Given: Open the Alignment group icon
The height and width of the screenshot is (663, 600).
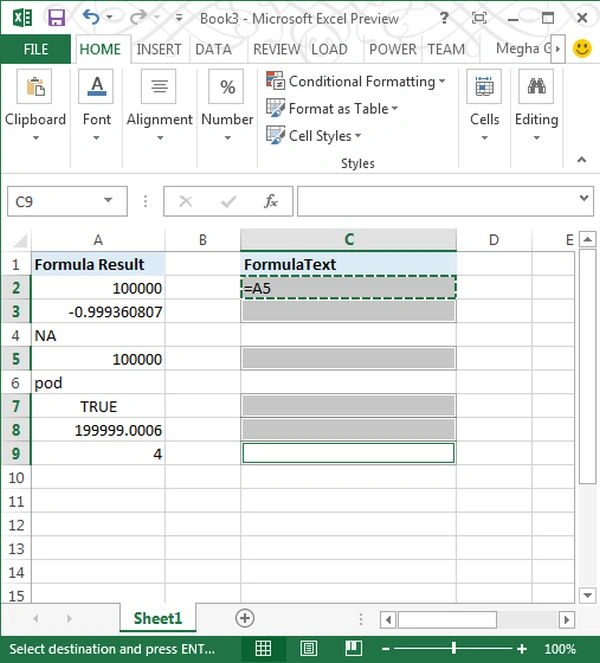Looking at the screenshot, I should tap(159, 87).
